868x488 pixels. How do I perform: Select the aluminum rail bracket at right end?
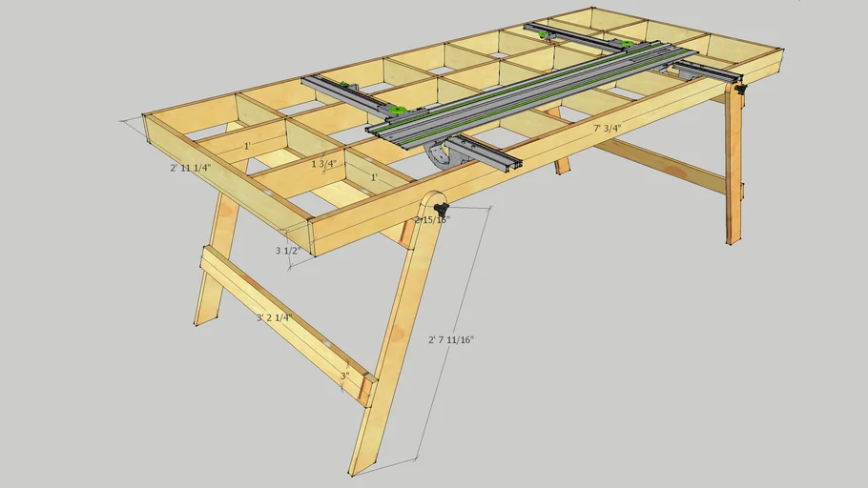tap(706, 71)
